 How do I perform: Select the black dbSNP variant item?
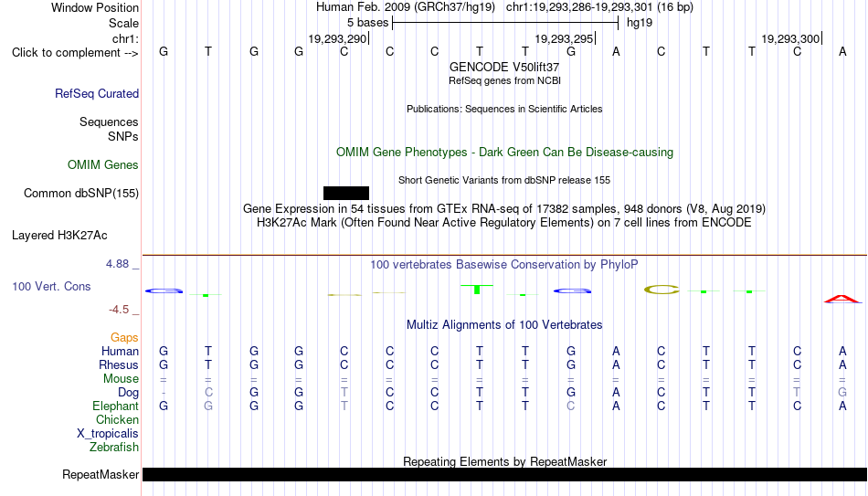pos(346,194)
